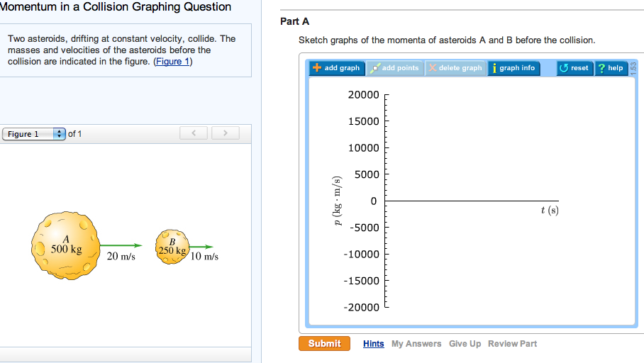Submit the answer for Part A
This screenshot has width=644, height=363.
(324, 344)
